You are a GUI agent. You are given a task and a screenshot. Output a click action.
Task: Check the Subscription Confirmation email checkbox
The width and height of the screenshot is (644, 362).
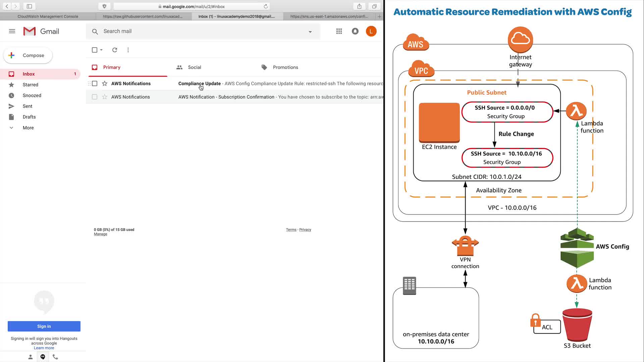(x=95, y=97)
